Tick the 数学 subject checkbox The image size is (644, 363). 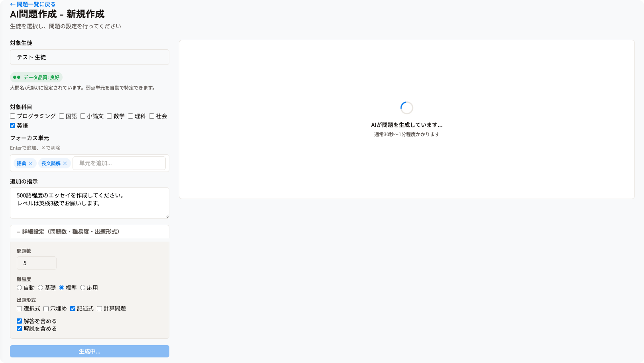coord(110,116)
